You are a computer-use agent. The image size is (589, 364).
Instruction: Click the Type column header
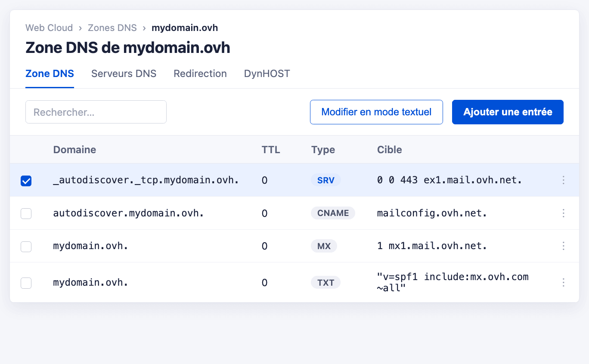click(x=323, y=150)
